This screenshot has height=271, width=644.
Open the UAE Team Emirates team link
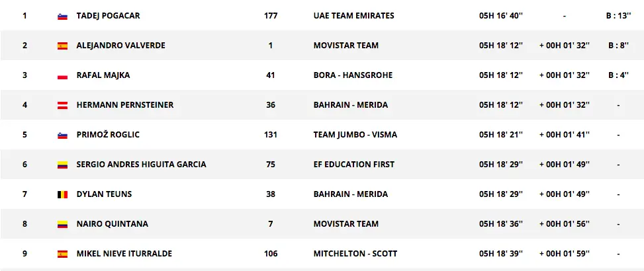click(353, 16)
